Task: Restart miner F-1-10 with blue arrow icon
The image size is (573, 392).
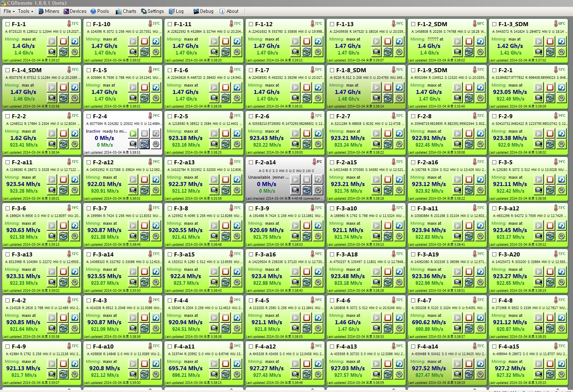Action: point(156,41)
